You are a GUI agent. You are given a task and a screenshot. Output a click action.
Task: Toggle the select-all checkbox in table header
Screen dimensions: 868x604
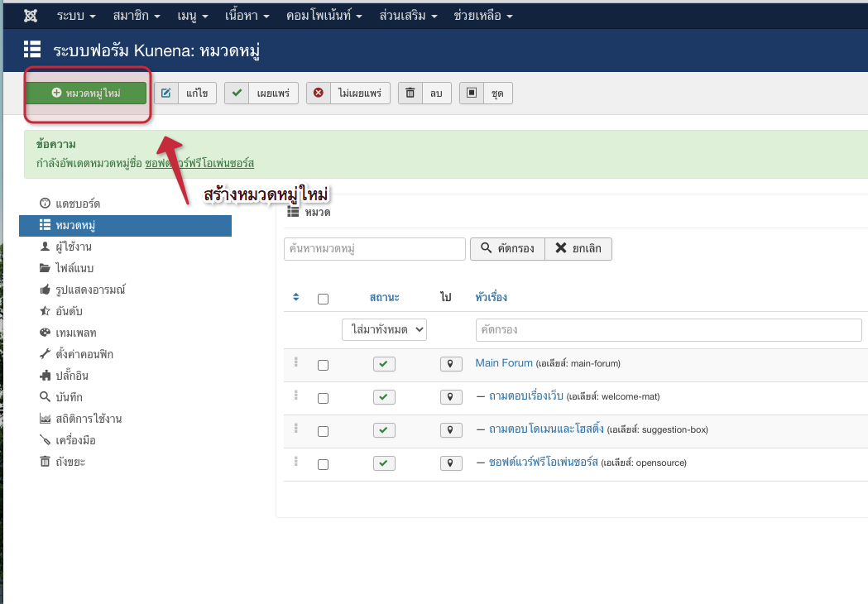[x=323, y=299]
